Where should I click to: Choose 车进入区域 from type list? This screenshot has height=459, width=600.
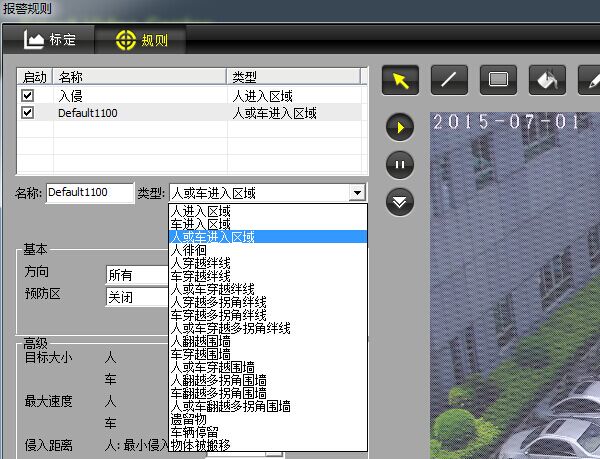click(268, 224)
